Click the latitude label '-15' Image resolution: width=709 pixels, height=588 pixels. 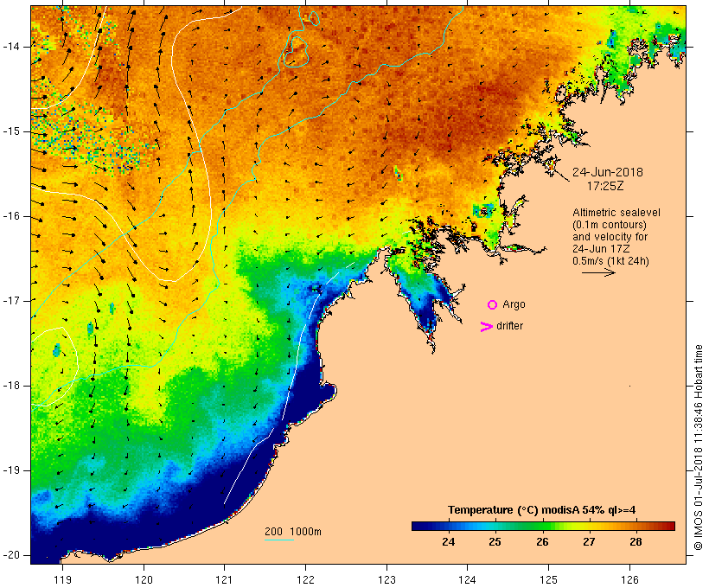11,131
